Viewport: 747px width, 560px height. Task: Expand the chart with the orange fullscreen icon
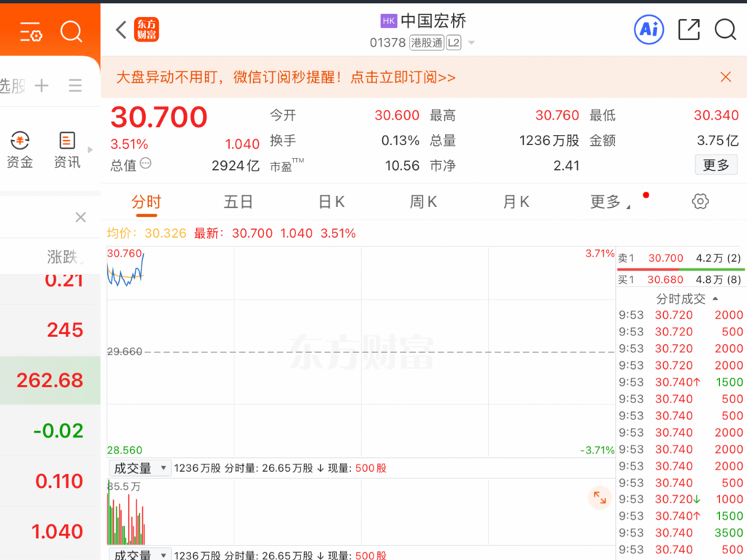600,497
